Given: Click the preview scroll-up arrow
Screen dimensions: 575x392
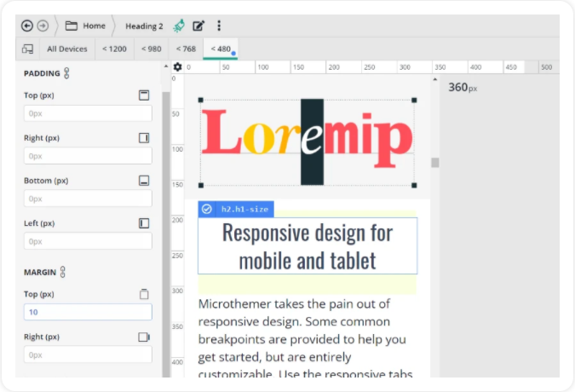Looking at the screenshot, I should (435, 79).
